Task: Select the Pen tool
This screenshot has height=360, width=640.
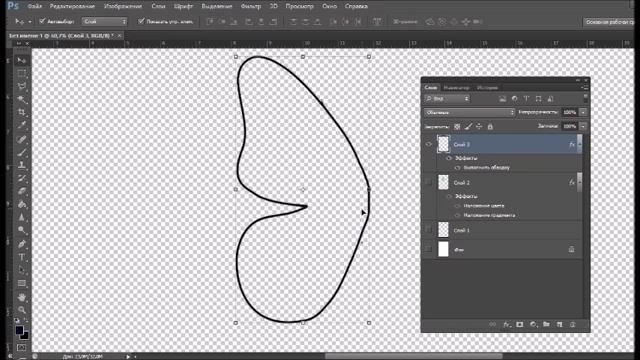Action: tap(21, 244)
